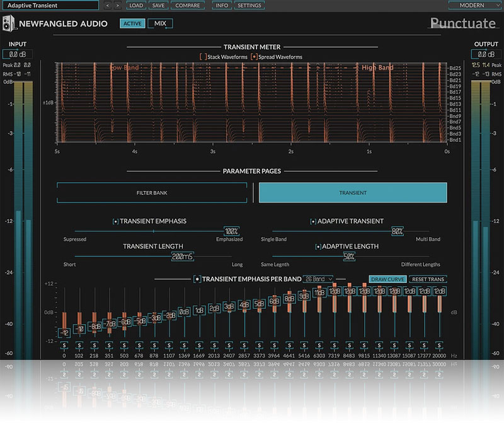Toggle Adaptive Length on or off

[x=318, y=246]
